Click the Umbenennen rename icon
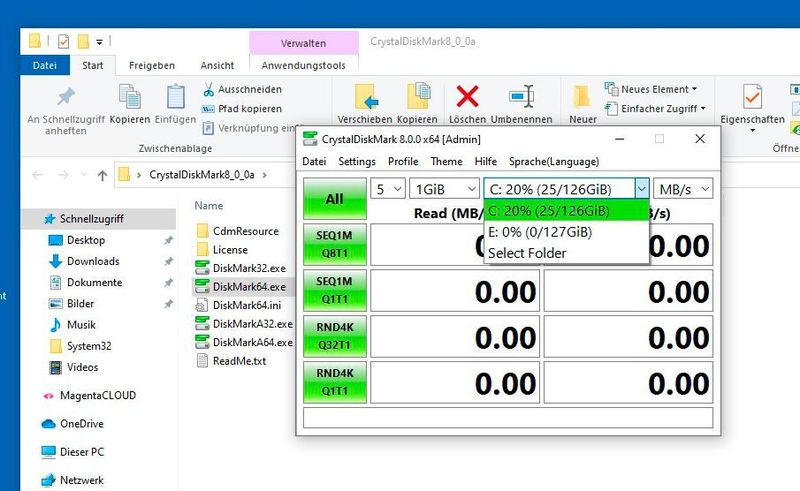This screenshot has height=491, width=800. click(x=521, y=96)
